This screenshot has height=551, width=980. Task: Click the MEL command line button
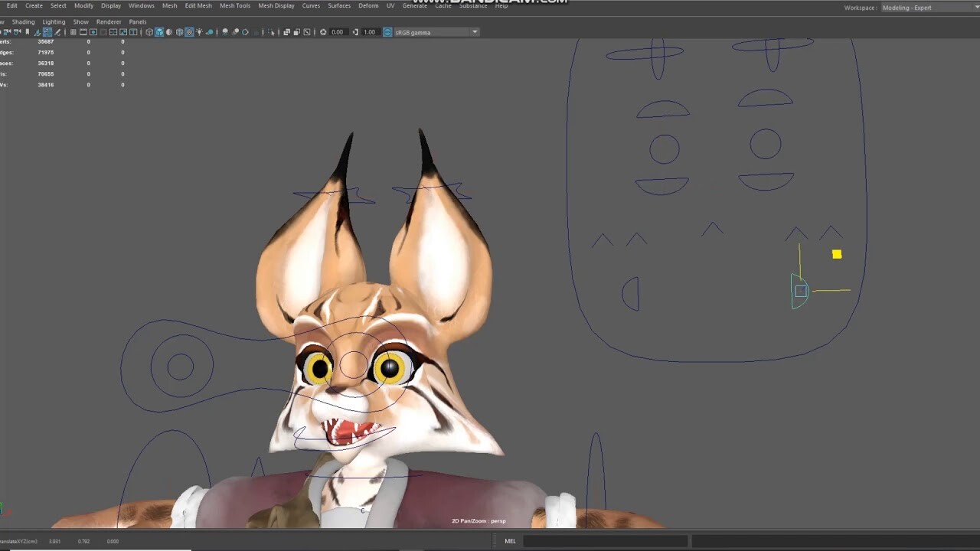click(510, 541)
